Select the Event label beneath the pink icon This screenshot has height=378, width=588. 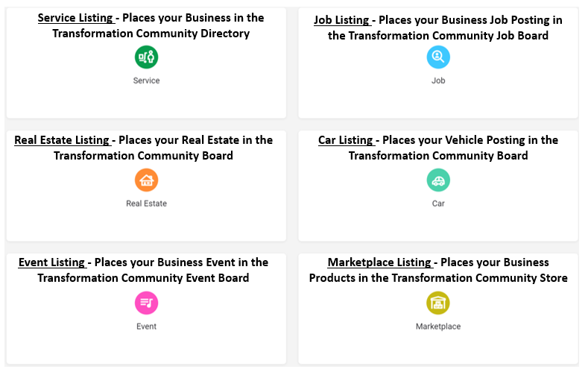click(146, 327)
